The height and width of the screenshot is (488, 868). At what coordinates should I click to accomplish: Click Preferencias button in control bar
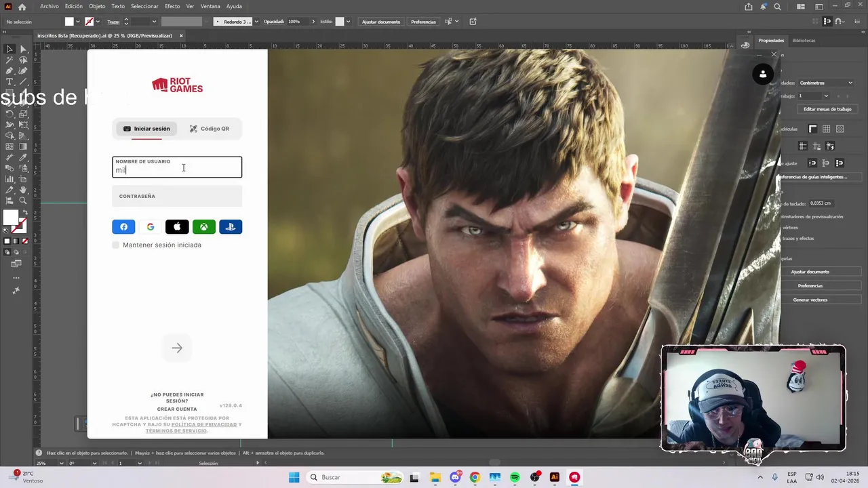tap(423, 22)
